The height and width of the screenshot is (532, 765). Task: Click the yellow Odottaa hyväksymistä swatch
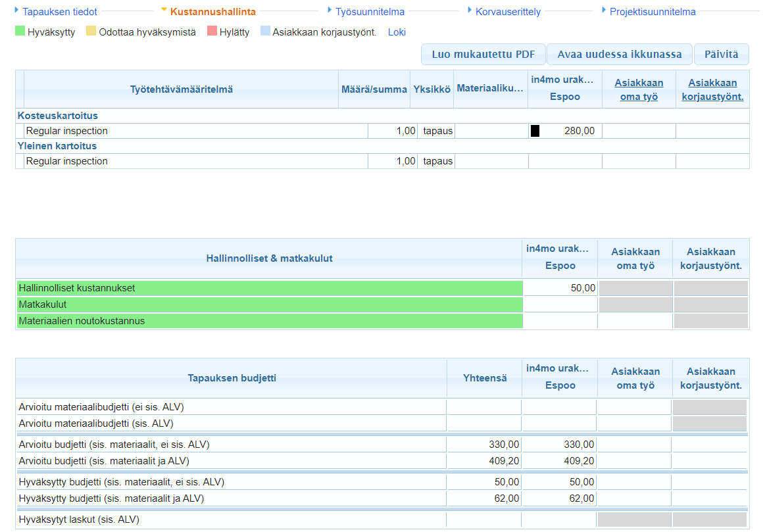pos(91,32)
